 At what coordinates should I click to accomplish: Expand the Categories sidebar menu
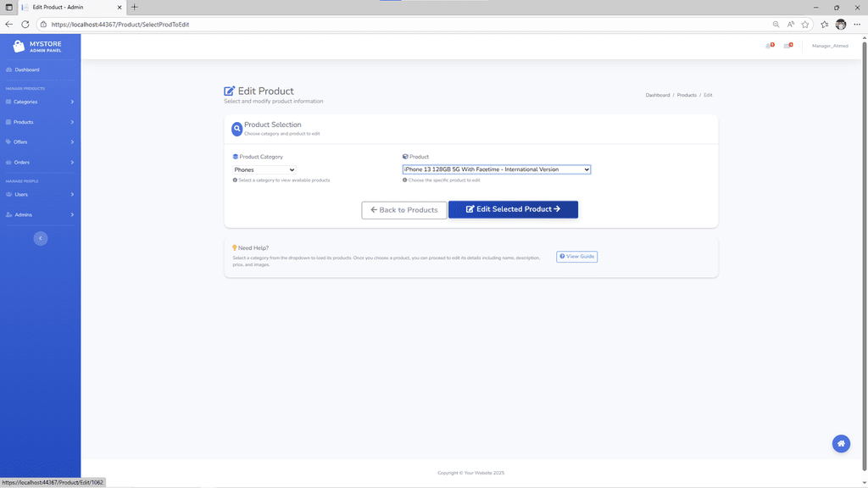[40, 102]
